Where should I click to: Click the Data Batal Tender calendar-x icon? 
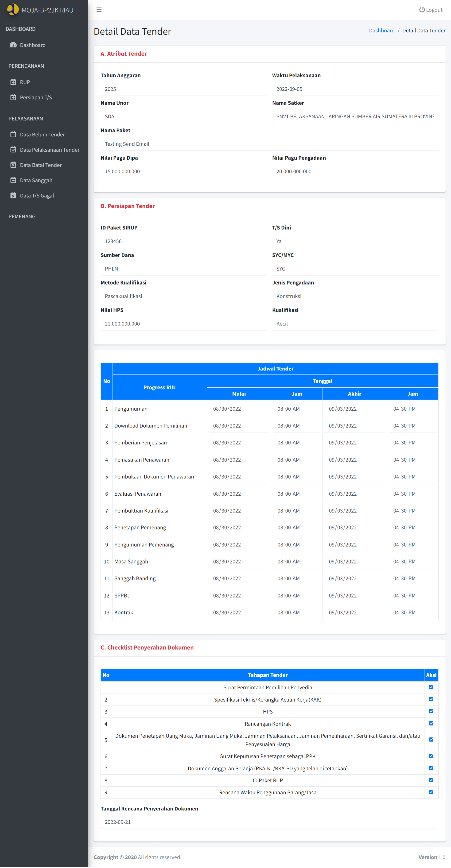tap(13, 165)
